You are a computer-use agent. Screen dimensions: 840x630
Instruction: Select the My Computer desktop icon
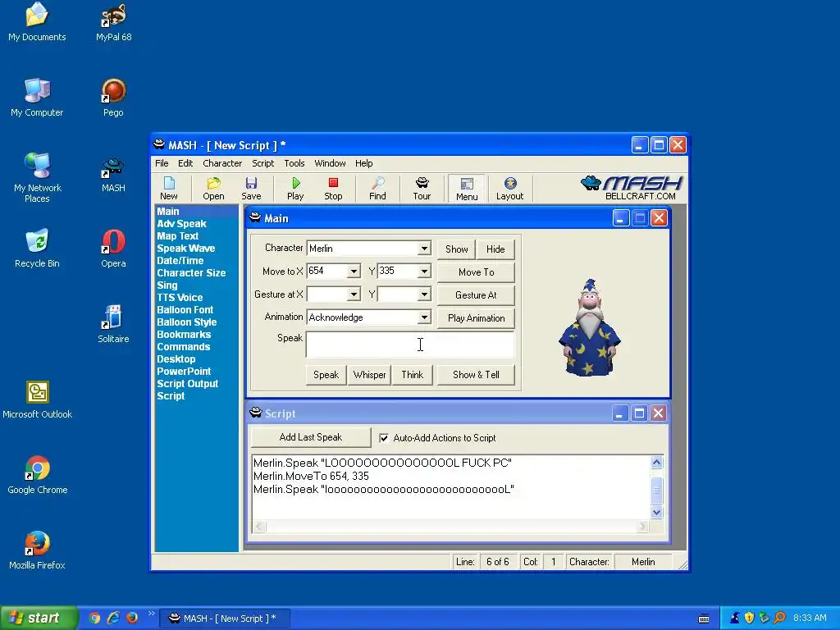[38, 98]
